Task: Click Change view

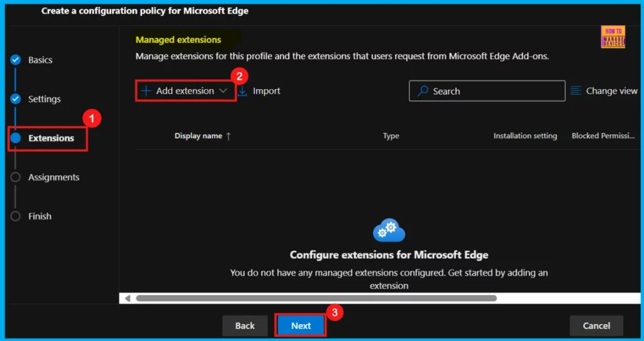Action: 604,91
